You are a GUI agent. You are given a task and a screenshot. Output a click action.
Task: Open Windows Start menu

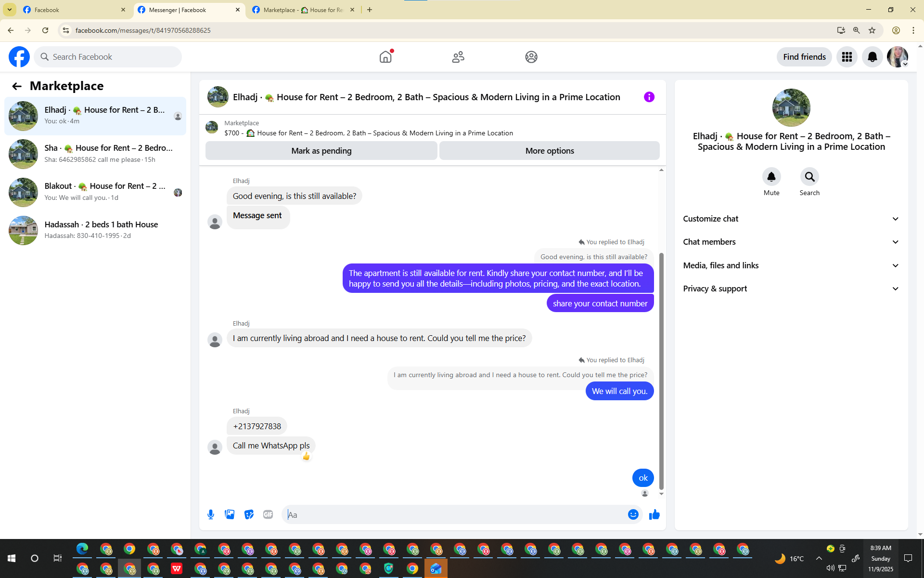12,558
